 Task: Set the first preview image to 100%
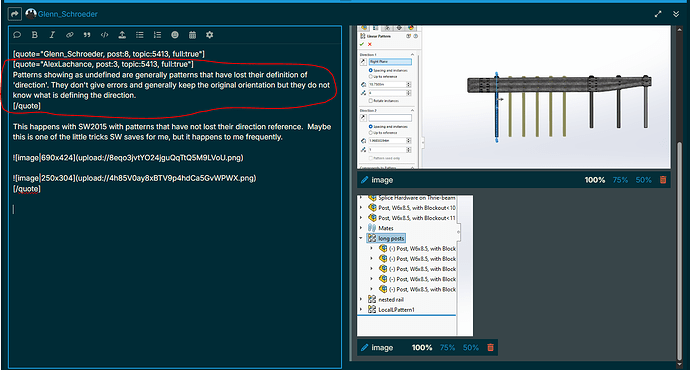coord(595,180)
